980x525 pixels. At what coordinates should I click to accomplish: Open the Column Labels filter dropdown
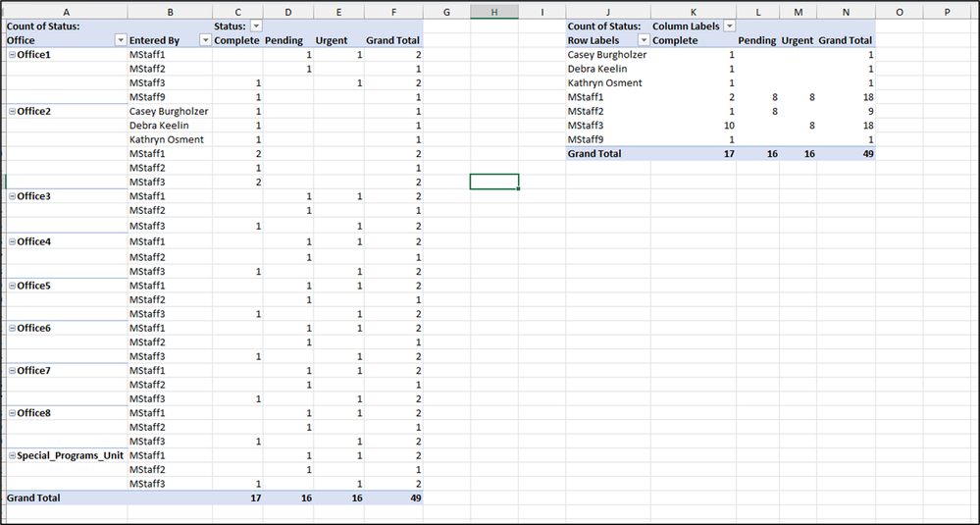[729, 26]
